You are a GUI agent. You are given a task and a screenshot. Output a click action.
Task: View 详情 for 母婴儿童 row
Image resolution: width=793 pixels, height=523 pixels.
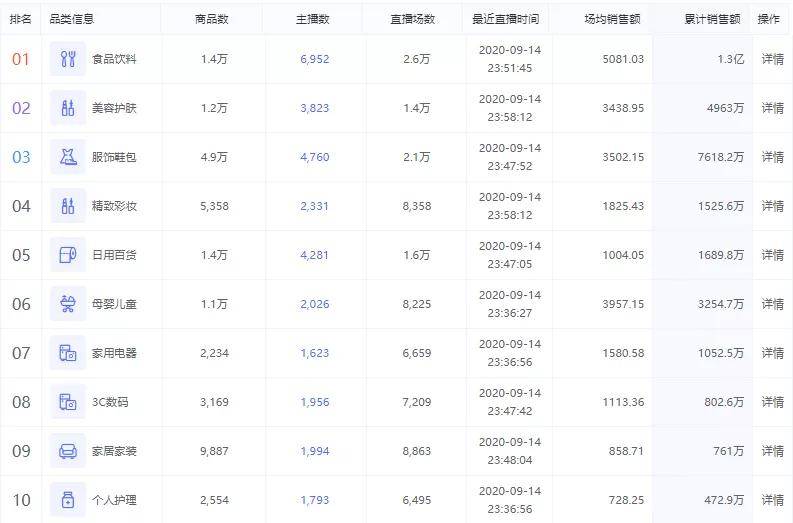tap(772, 304)
